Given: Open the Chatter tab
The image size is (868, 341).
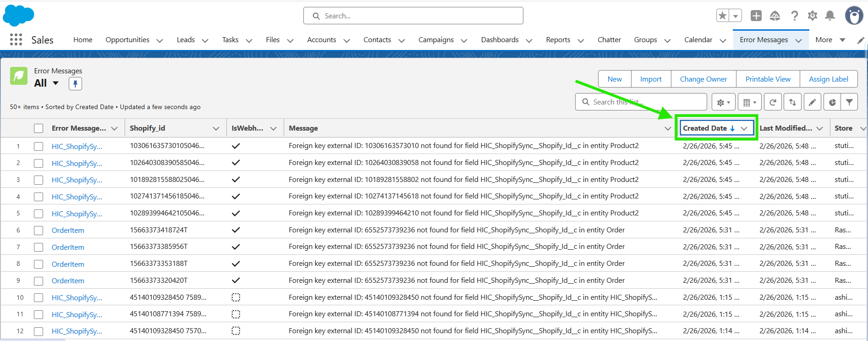Looking at the screenshot, I should click(x=609, y=40).
